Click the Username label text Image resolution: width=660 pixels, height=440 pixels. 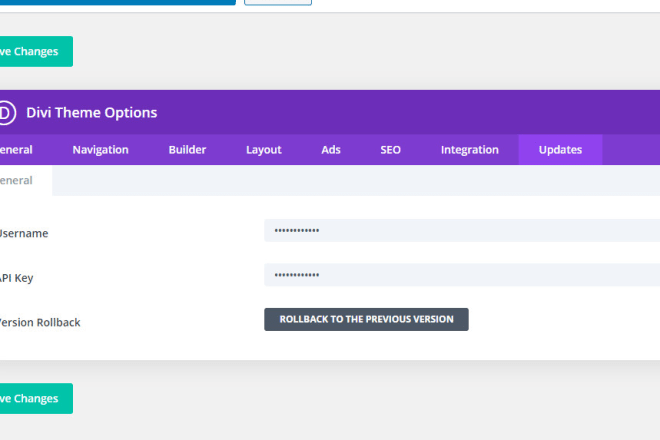(x=24, y=233)
